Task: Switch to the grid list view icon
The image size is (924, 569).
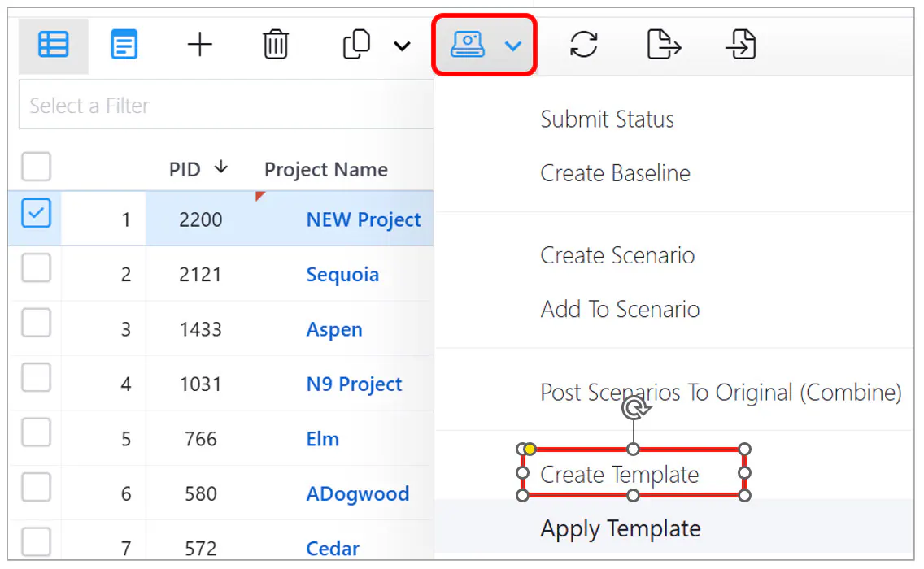Action: click(53, 45)
